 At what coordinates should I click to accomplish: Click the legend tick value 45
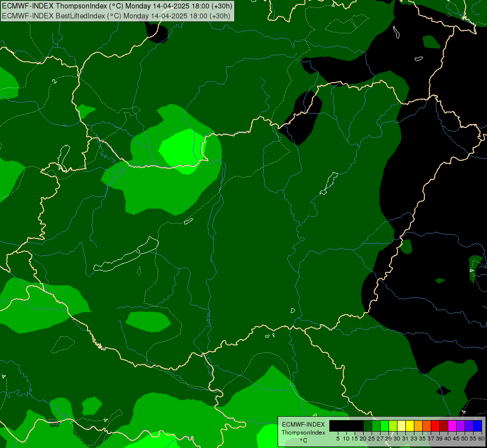coord(456,439)
